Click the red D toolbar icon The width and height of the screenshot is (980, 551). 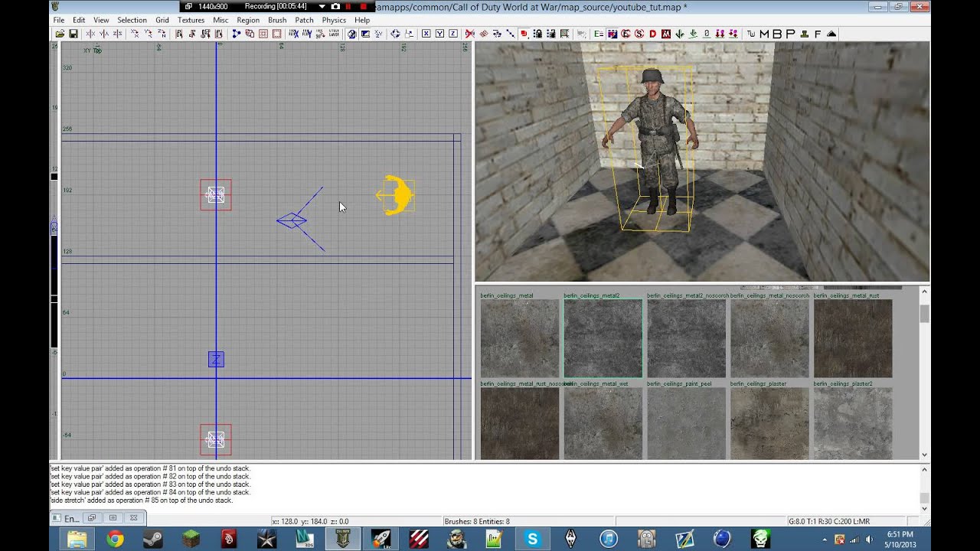(653, 34)
